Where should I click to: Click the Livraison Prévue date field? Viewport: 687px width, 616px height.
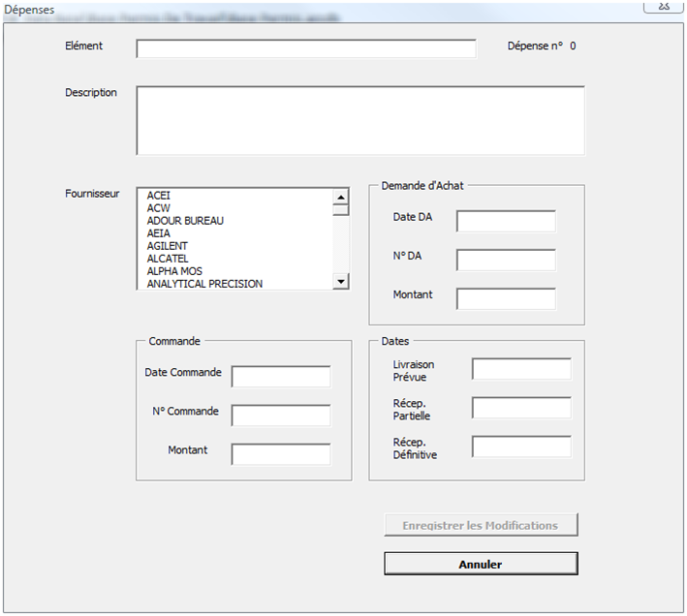pyautogui.click(x=521, y=369)
